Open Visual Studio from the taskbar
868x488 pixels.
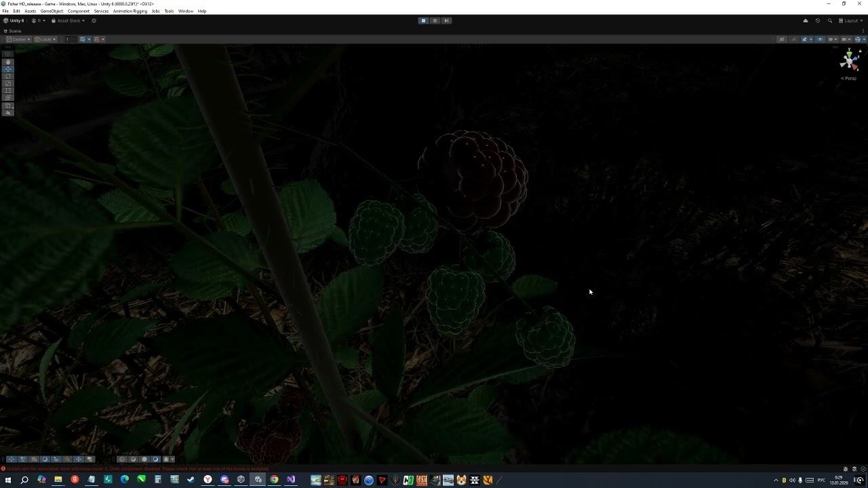(x=291, y=480)
